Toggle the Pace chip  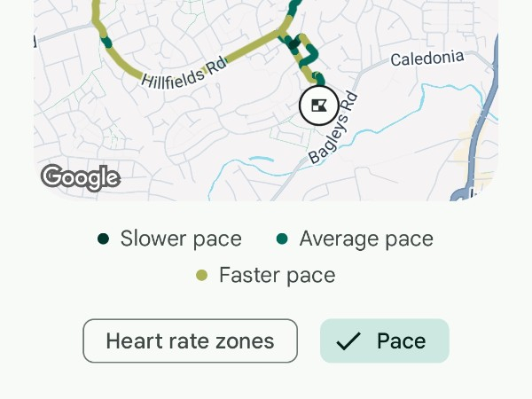[385, 341]
